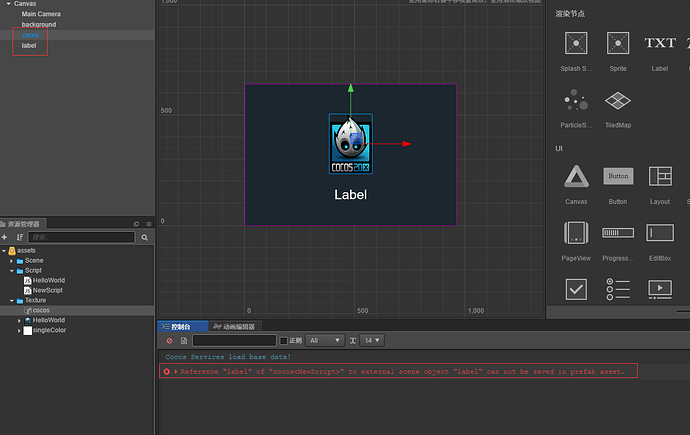Select background node in hierarchy

39,25
